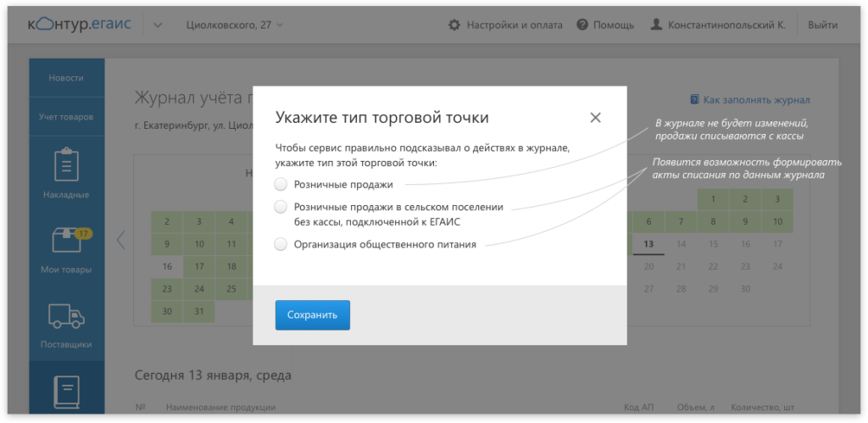Click the Наименование продукции column header

[x=221, y=408]
